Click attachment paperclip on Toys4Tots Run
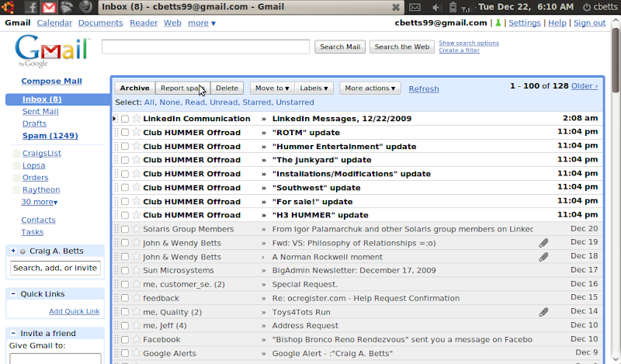621x364 pixels. point(543,312)
